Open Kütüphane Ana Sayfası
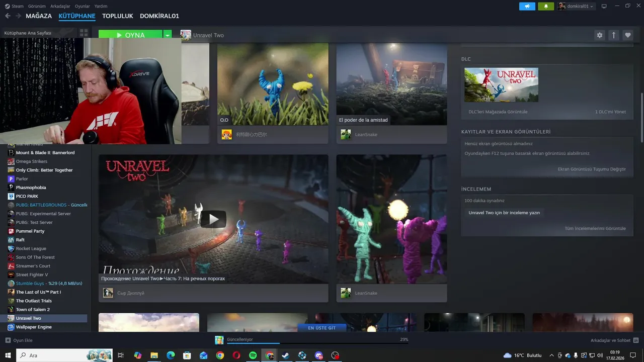The image size is (644, 362). [28, 33]
